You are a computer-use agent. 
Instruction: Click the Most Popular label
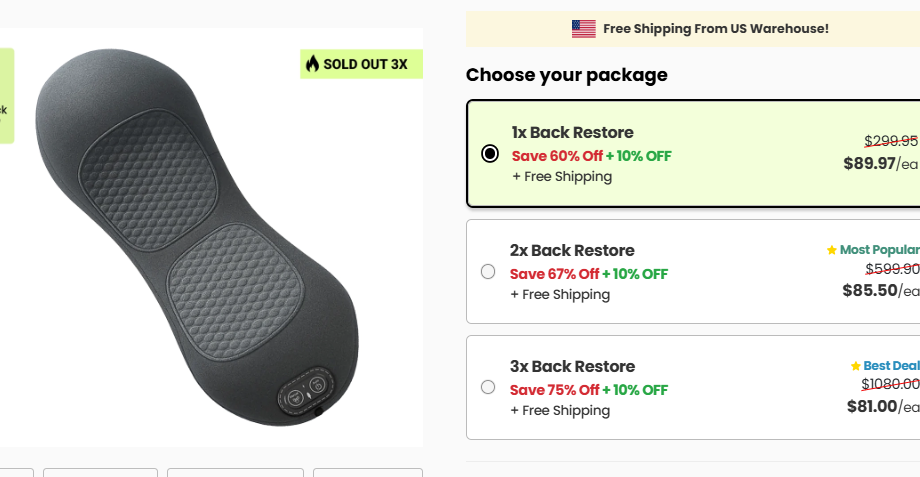[x=878, y=250]
